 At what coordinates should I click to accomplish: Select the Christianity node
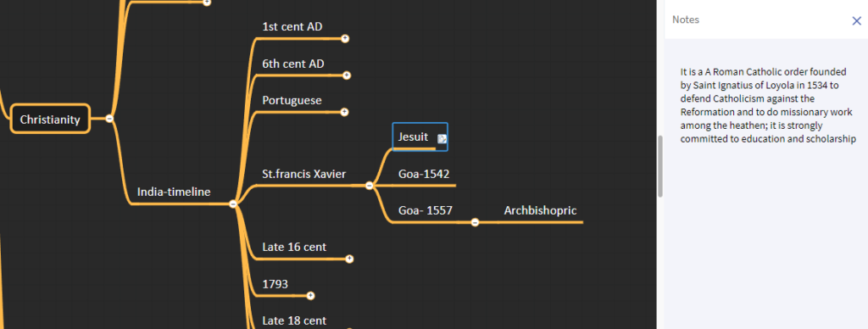coord(50,119)
